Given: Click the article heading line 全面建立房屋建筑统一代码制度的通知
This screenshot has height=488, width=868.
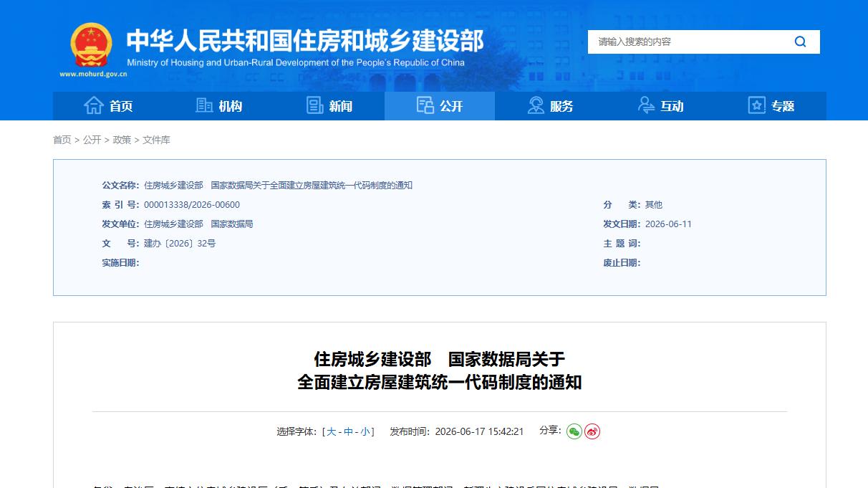Looking at the screenshot, I should point(440,382).
